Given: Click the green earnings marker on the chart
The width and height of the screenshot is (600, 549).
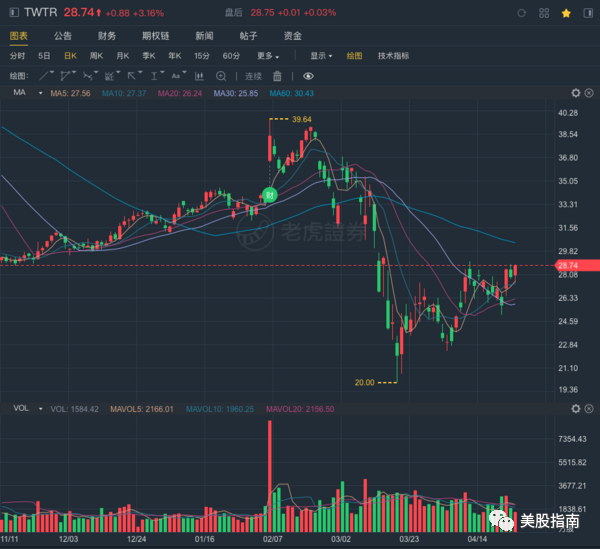Looking at the screenshot, I should [269, 194].
